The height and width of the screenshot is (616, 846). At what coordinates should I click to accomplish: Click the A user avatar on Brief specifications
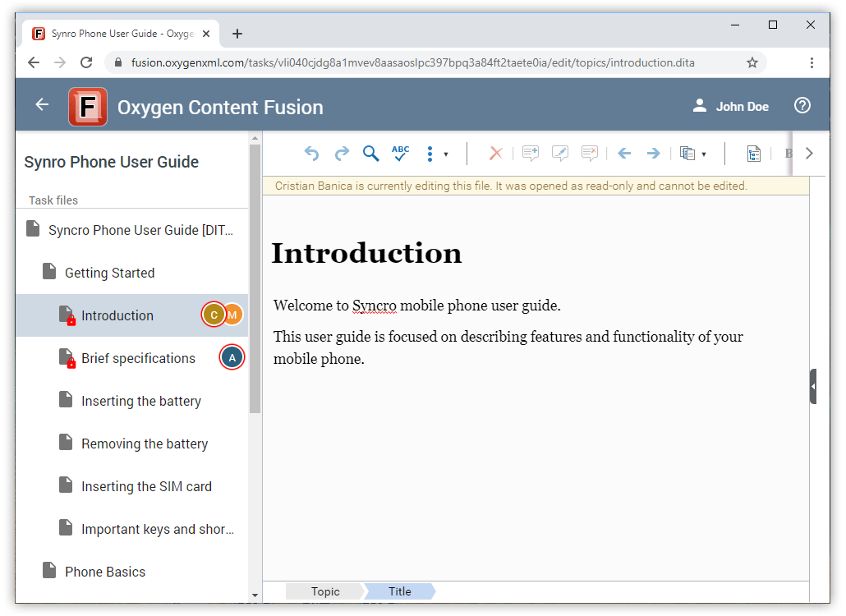coord(232,357)
